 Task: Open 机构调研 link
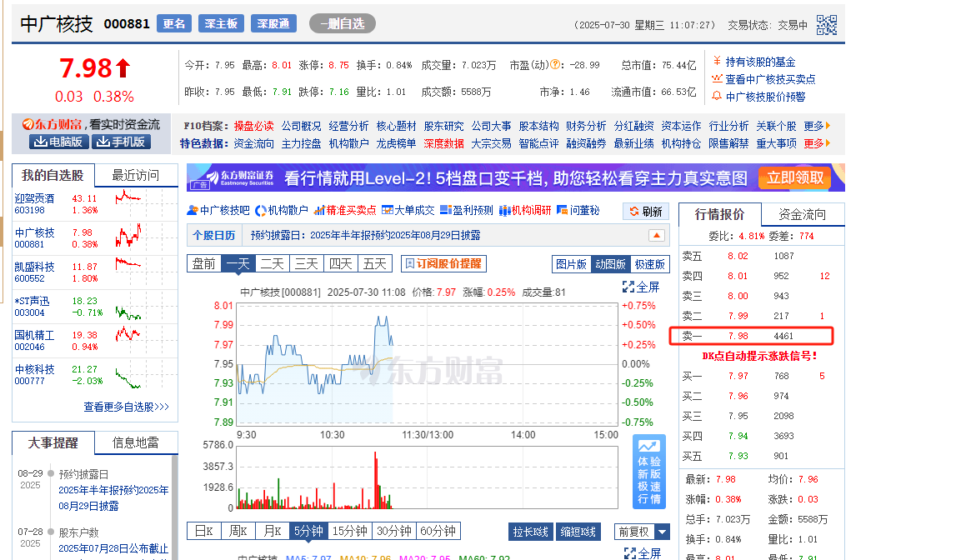(x=525, y=210)
